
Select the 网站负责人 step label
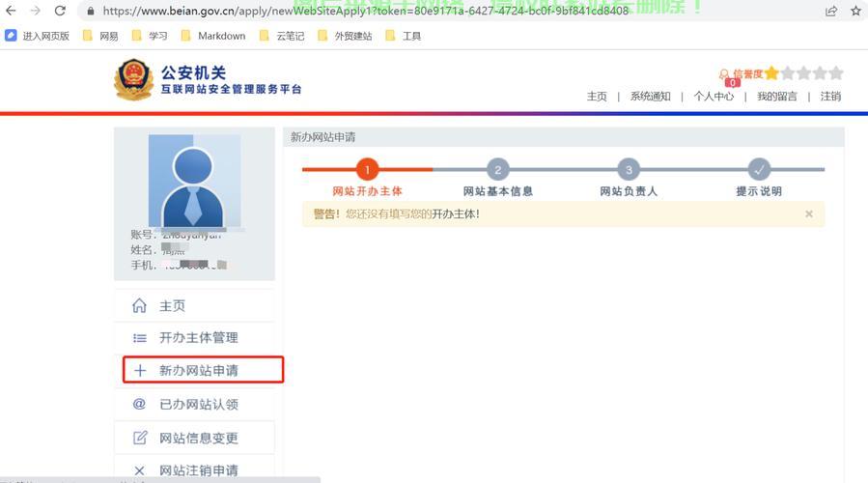(629, 191)
